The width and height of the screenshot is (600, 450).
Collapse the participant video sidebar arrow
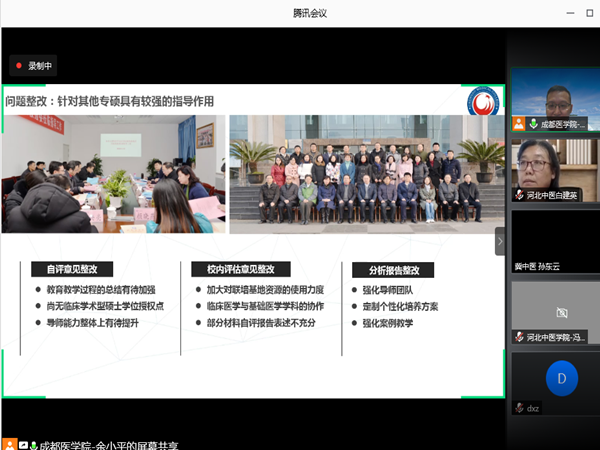(500, 241)
